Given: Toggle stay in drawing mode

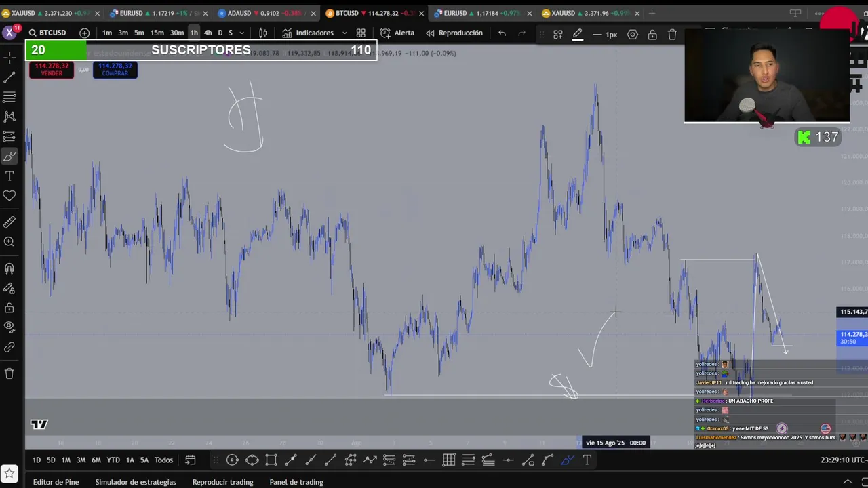Looking at the screenshot, I should click(9, 289).
